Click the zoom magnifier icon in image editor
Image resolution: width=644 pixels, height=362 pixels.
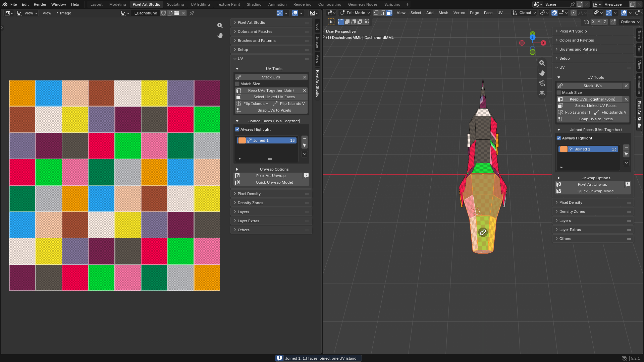pyautogui.click(x=220, y=25)
